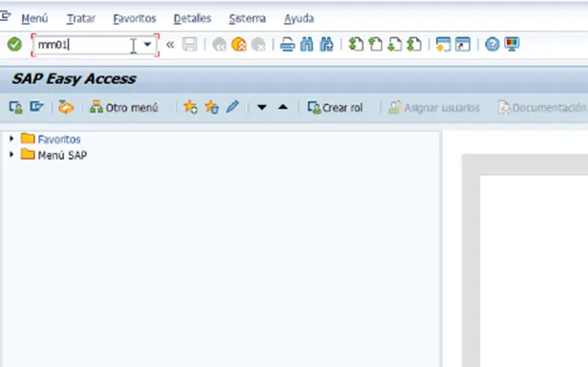
Task: Click the green Enter checkmark icon
Action: point(14,44)
